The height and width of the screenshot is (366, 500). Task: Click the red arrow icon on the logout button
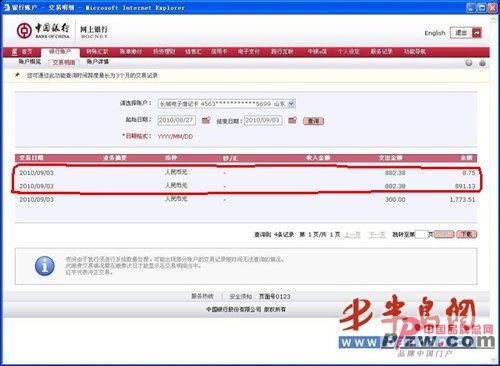click(x=477, y=33)
